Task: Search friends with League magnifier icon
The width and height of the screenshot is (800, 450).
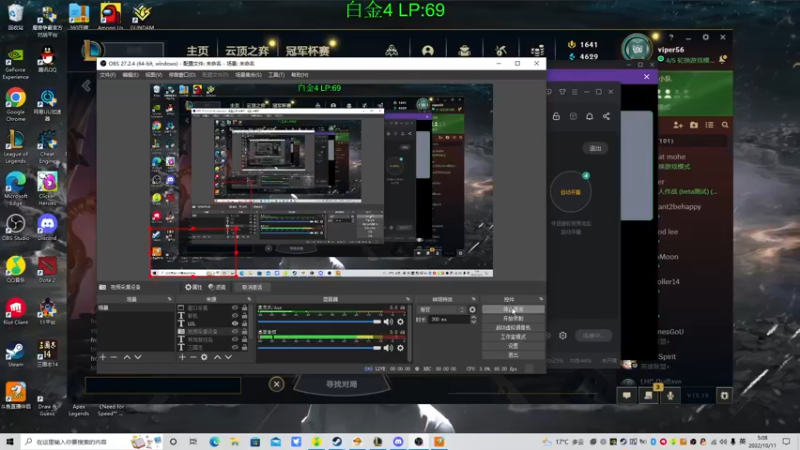Action: (x=725, y=125)
